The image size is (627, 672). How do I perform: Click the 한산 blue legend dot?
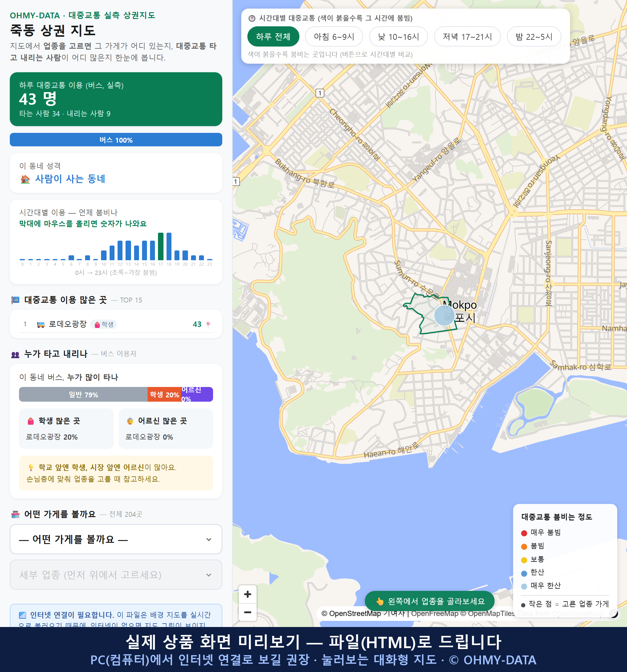click(524, 573)
